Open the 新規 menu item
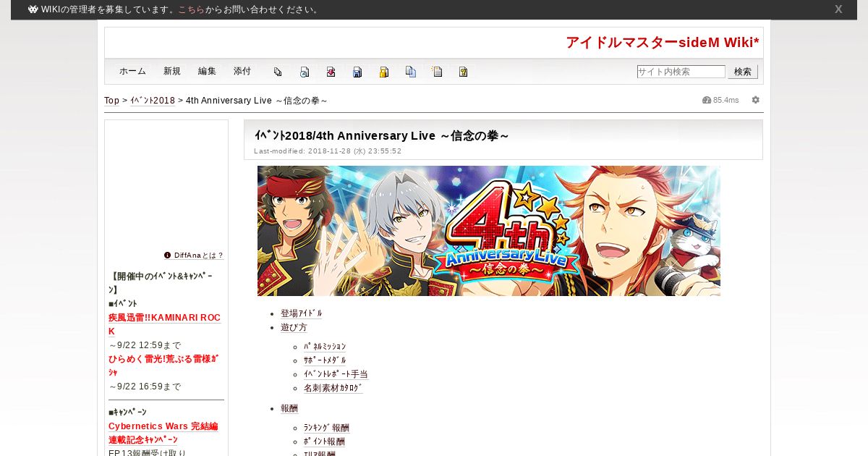Viewport: 868px width, 456px height. coord(172,71)
